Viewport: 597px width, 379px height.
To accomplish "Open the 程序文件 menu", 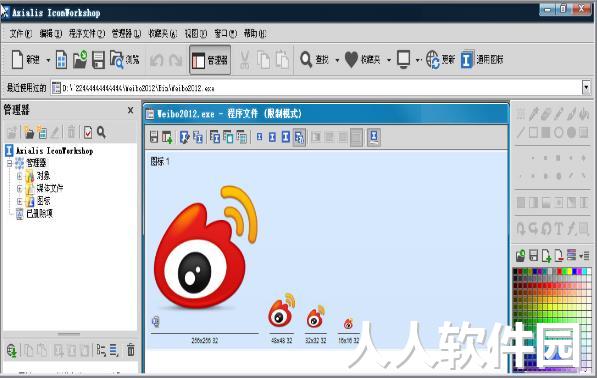I will pyautogui.click(x=87, y=34).
